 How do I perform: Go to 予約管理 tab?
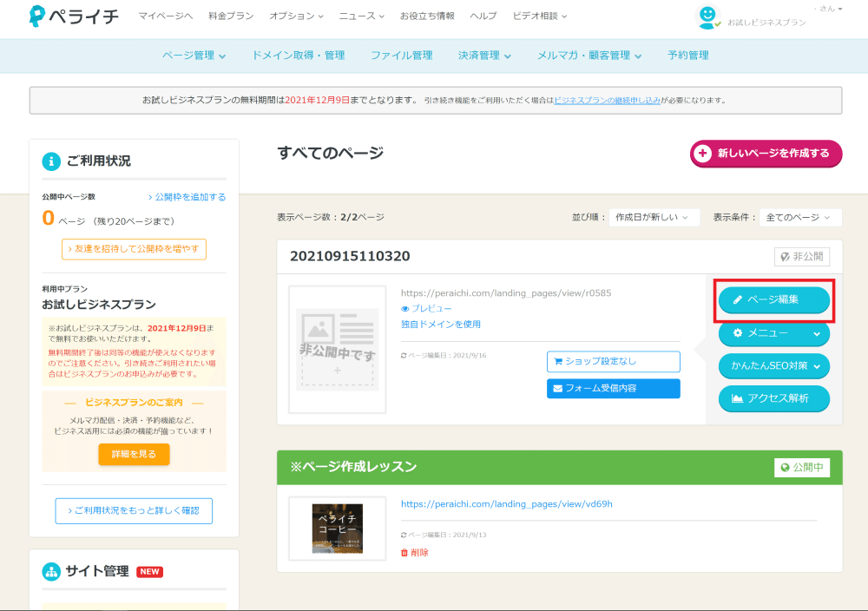688,56
